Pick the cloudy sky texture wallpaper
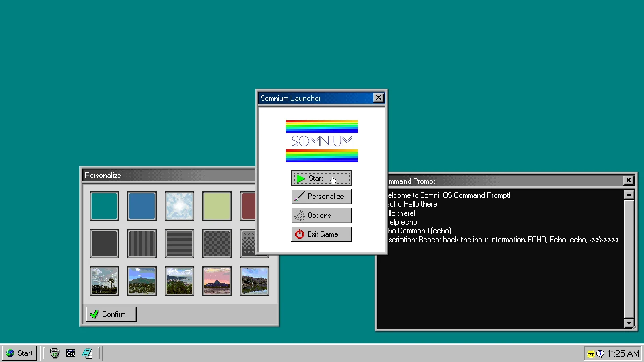The width and height of the screenshot is (644, 362). click(x=179, y=206)
